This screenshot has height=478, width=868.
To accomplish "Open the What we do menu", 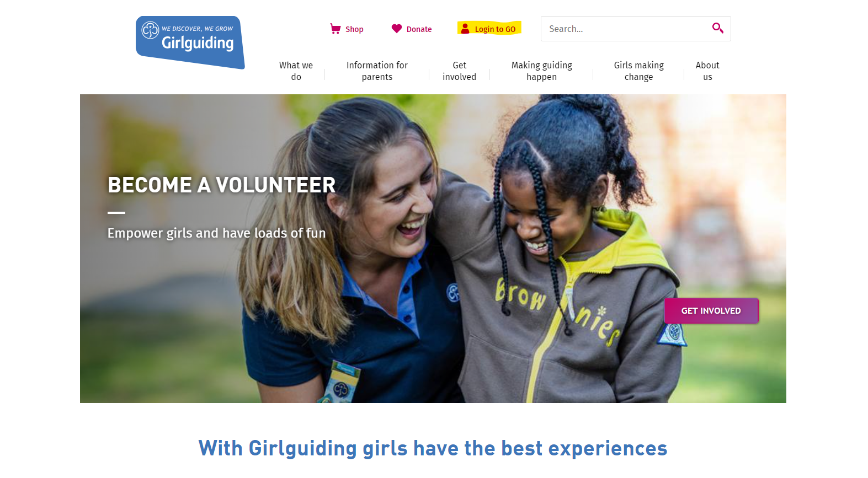I will click(296, 71).
